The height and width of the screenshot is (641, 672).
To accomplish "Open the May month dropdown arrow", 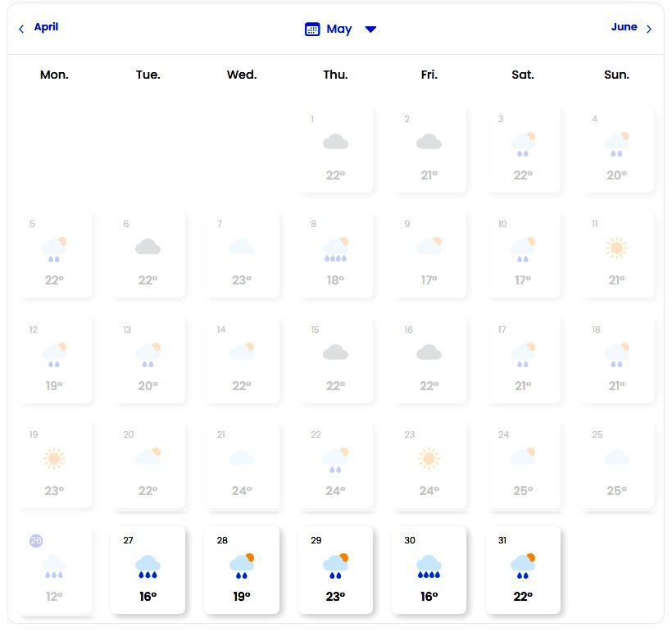I will [370, 30].
